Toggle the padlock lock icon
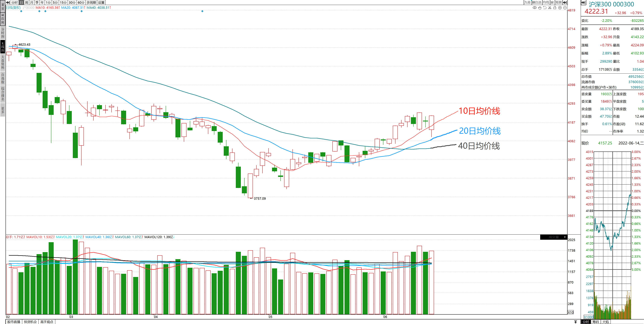The image size is (644, 324). tap(555, 8)
